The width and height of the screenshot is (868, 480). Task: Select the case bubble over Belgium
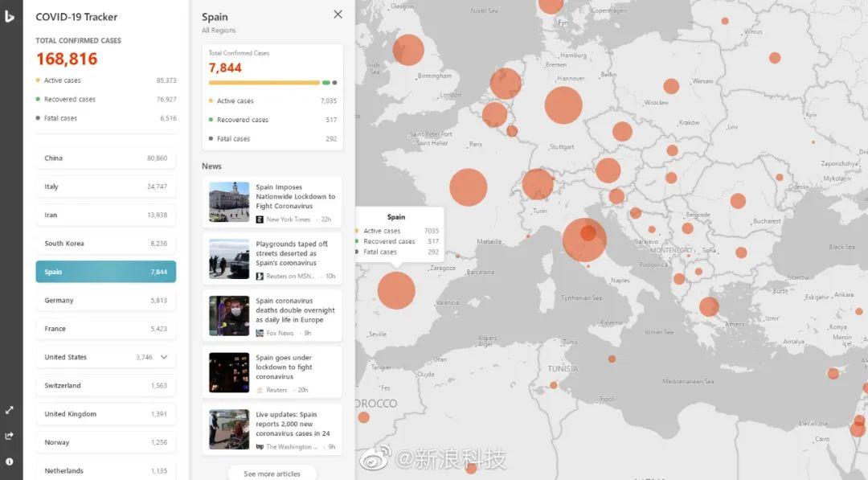(494, 115)
